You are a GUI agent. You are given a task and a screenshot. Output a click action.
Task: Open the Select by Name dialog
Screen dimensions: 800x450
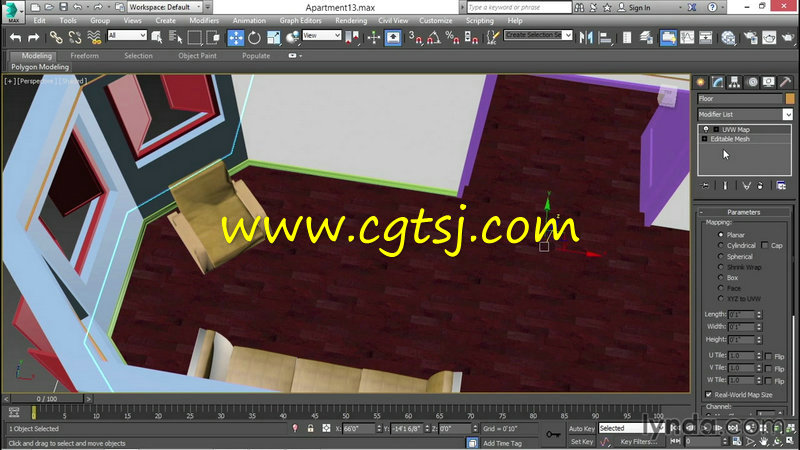(x=176, y=37)
